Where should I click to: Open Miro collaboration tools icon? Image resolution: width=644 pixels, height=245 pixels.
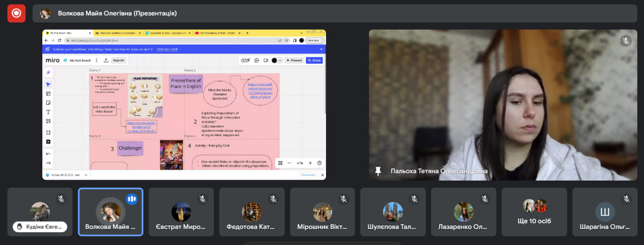246,60
